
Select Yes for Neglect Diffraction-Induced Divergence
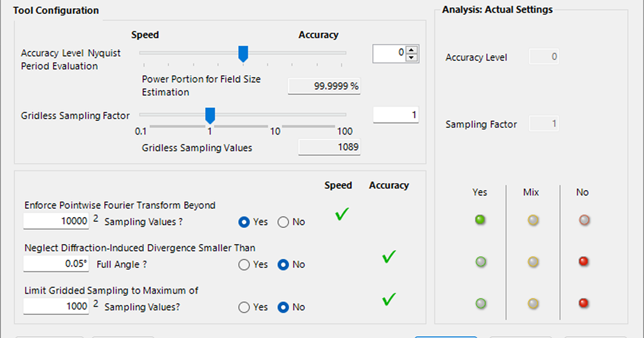(x=244, y=265)
